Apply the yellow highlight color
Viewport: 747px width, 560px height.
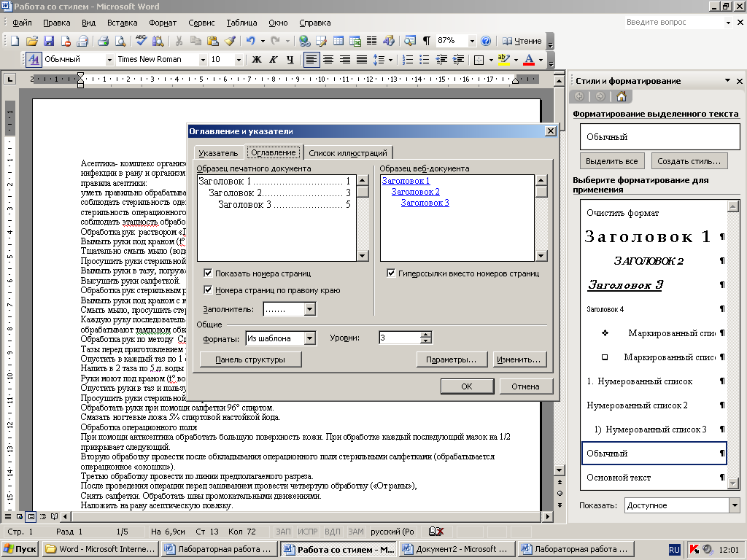point(503,60)
